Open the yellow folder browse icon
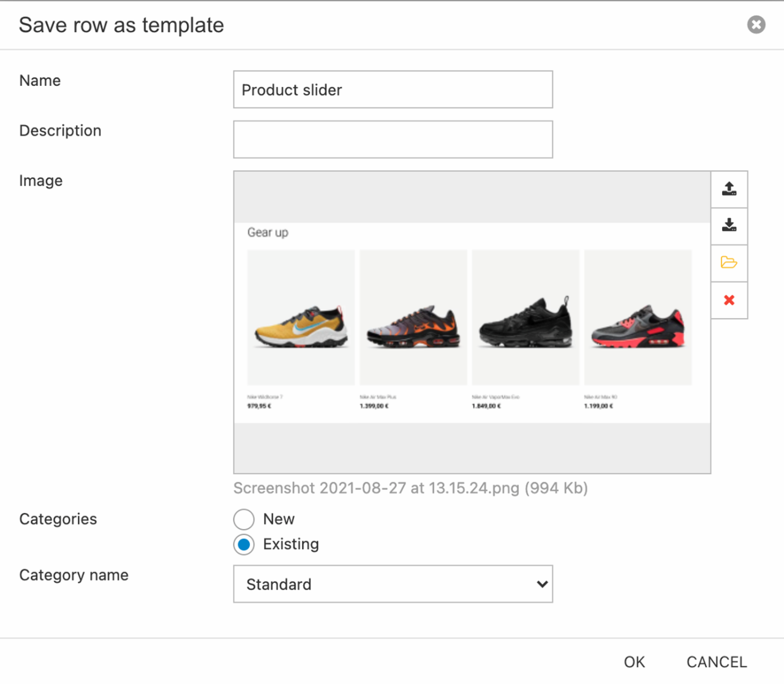784x684 pixels. [x=729, y=263]
